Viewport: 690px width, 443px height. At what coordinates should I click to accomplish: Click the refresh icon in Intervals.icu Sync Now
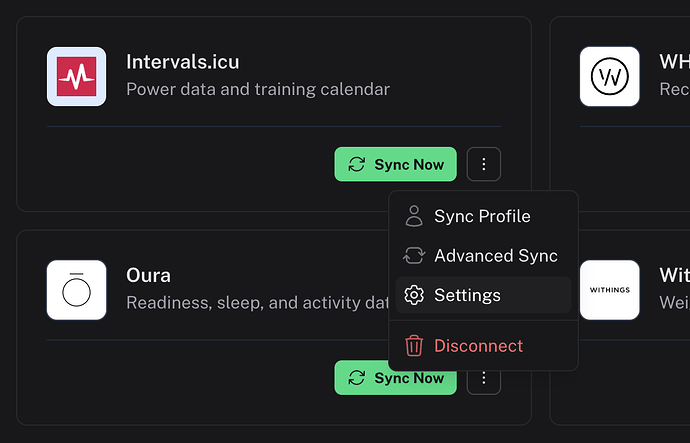click(x=357, y=165)
